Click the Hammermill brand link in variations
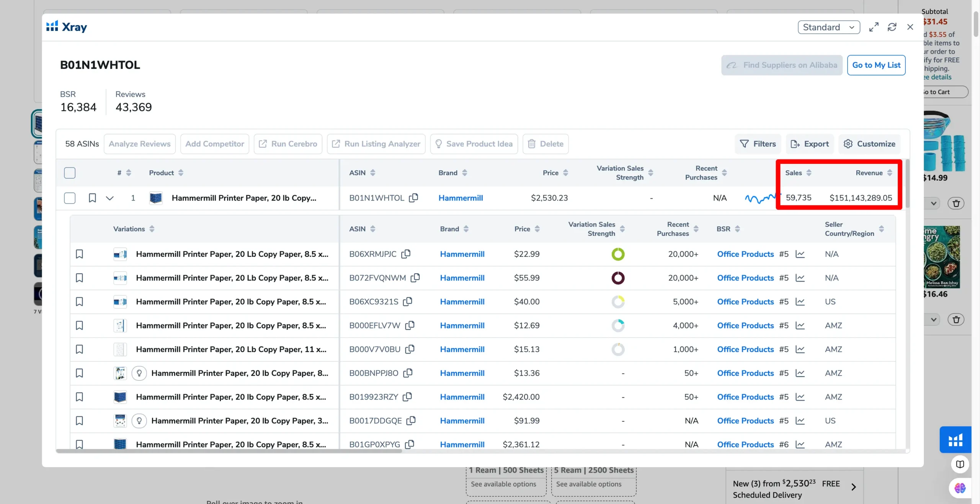 [x=462, y=254]
